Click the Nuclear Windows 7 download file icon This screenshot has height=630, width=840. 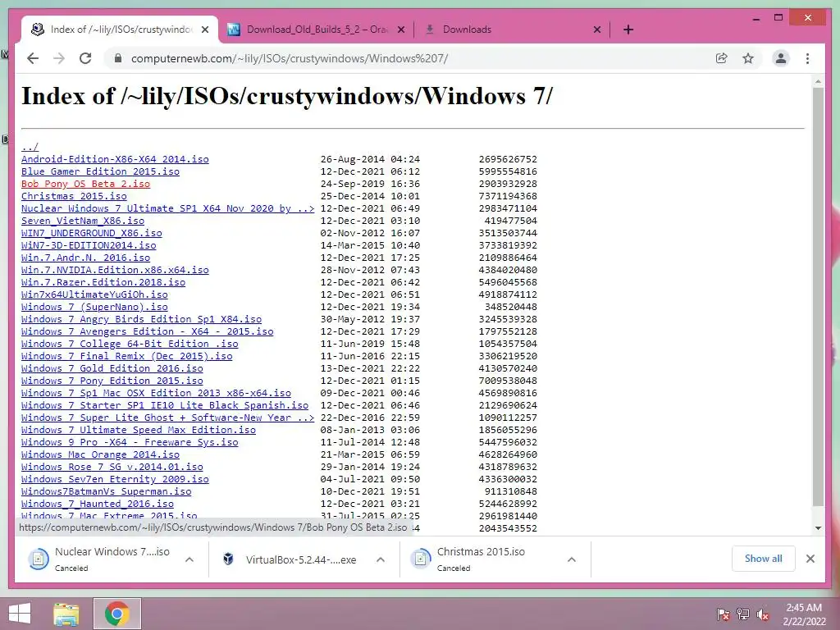39,559
